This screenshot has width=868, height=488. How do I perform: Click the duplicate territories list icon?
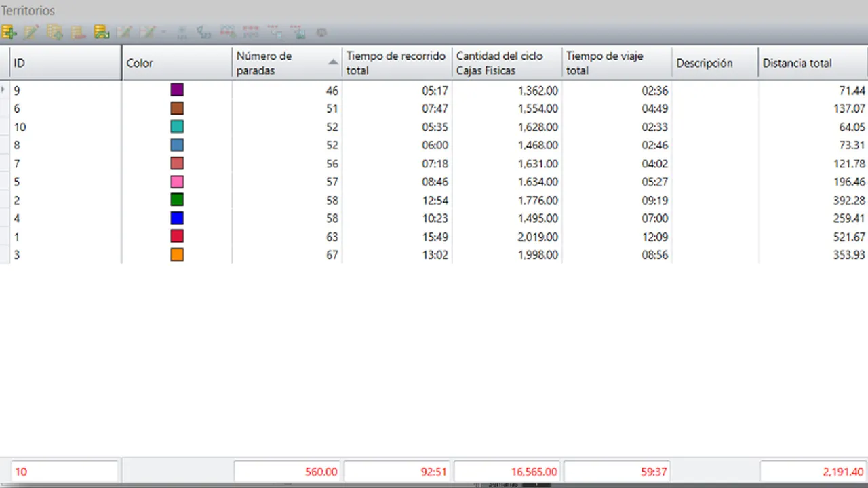click(x=55, y=32)
